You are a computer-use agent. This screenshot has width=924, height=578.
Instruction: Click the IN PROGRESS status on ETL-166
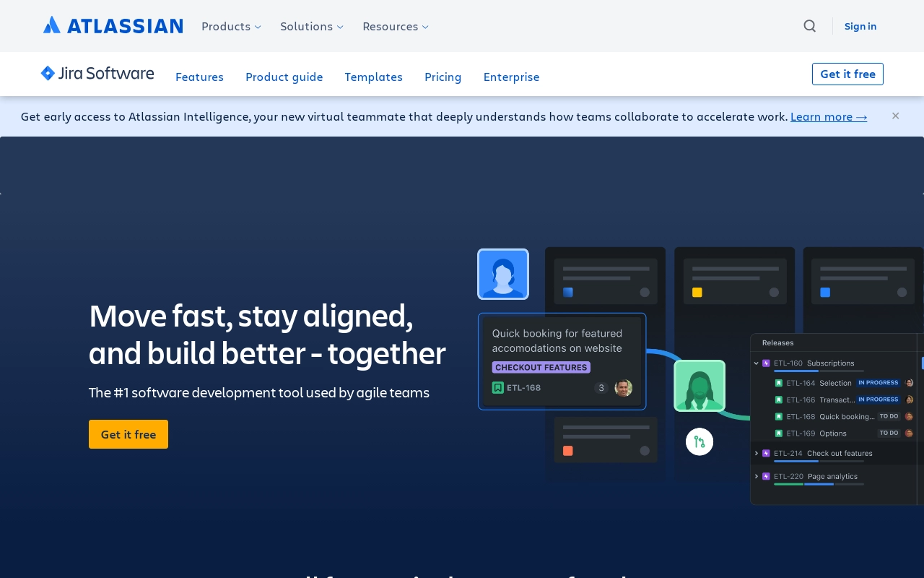(x=879, y=400)
